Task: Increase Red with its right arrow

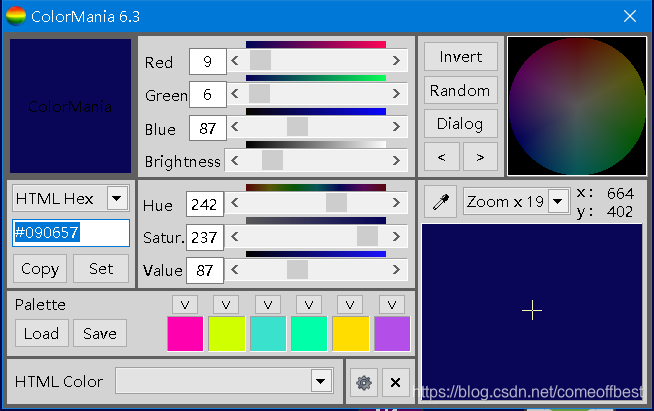Action: [396, 61]
